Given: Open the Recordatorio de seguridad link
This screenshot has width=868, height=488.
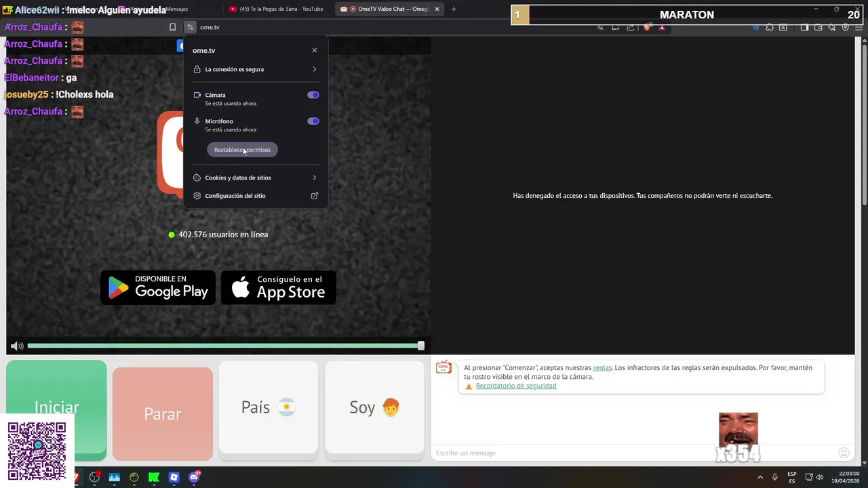Looking at the screenshot, I should 516,386.
